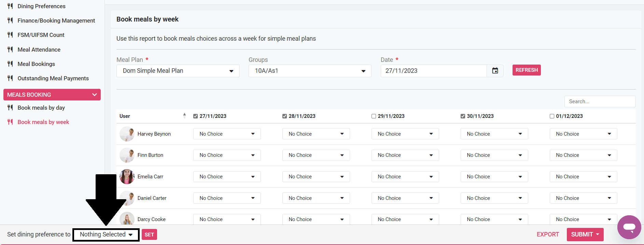
Task: Open the calendar date picker icon
Action: [x=495, y=71]
